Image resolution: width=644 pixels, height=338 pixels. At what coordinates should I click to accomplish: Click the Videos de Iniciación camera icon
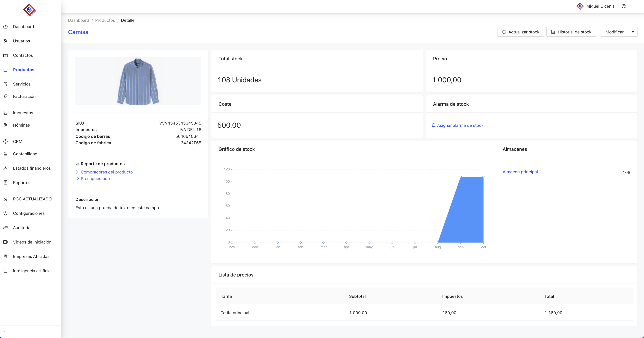pos(6,242)
